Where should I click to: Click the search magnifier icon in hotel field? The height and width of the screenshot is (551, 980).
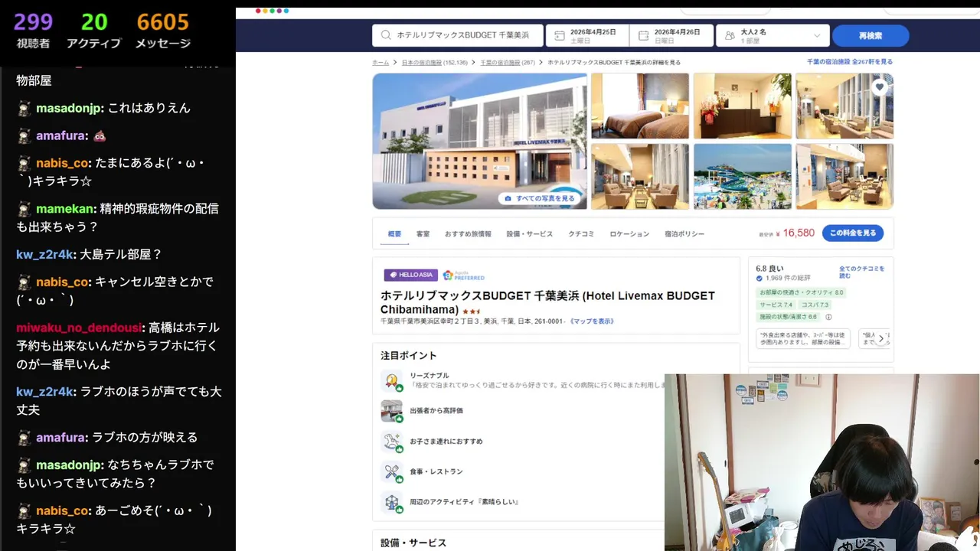385,35
